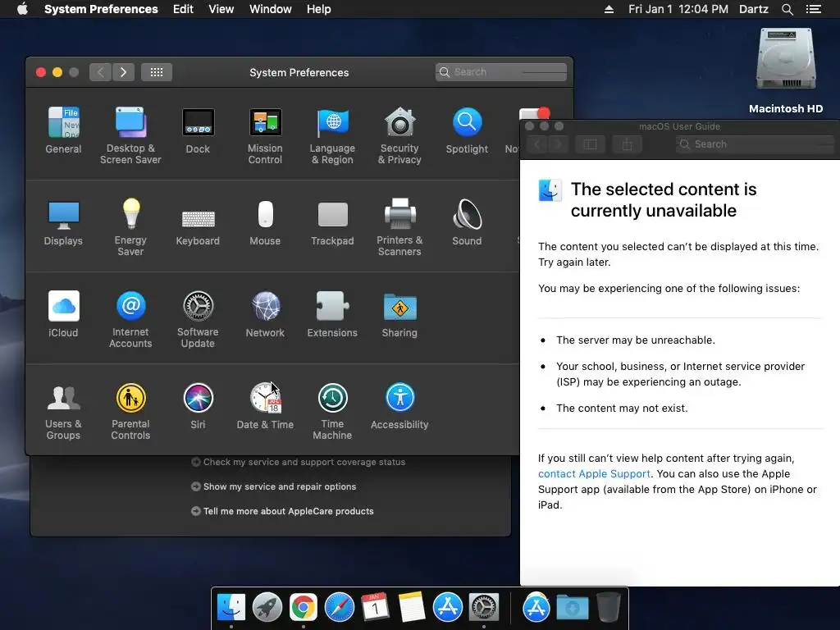Open Parental Controls preferences
This screenshot has width=840, height=630.
[130, 412]
